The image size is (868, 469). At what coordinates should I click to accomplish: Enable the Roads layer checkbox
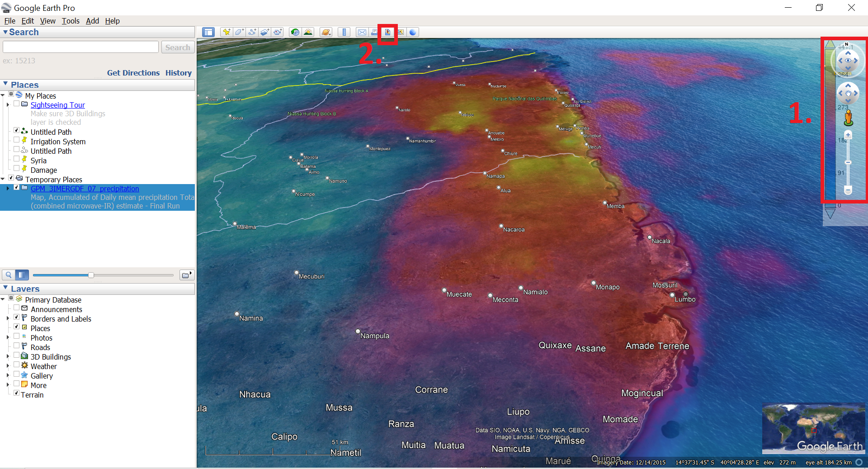click(x=17, y=346)
